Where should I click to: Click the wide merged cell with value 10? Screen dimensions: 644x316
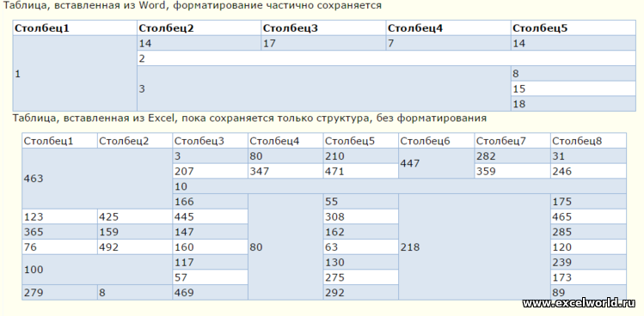400,186
